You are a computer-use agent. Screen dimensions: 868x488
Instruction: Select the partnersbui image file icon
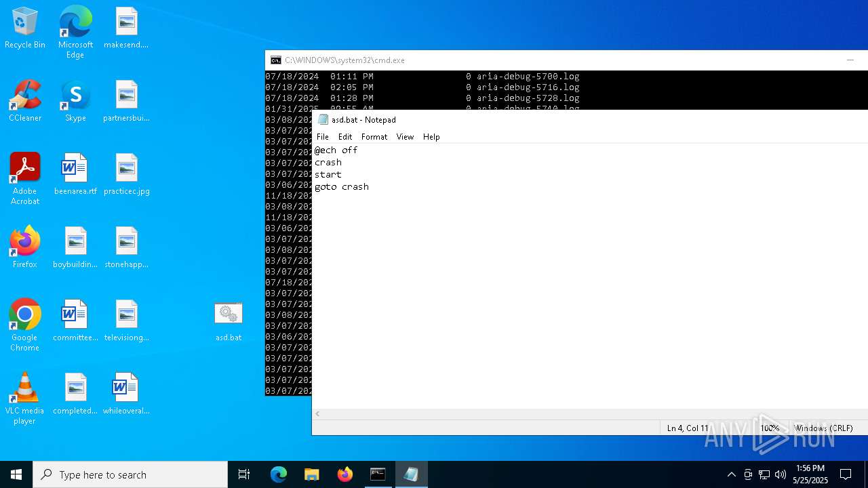click(126, 101)
